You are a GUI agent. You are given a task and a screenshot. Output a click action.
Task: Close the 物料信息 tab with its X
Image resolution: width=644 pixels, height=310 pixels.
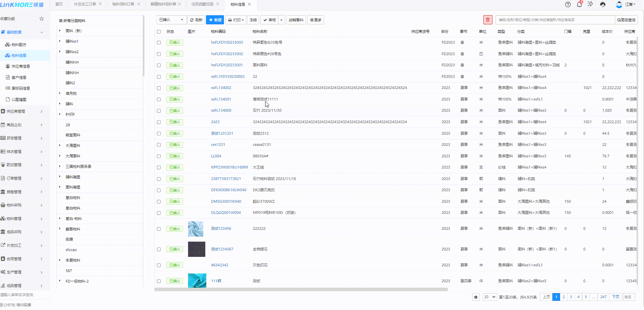[250, 4]
